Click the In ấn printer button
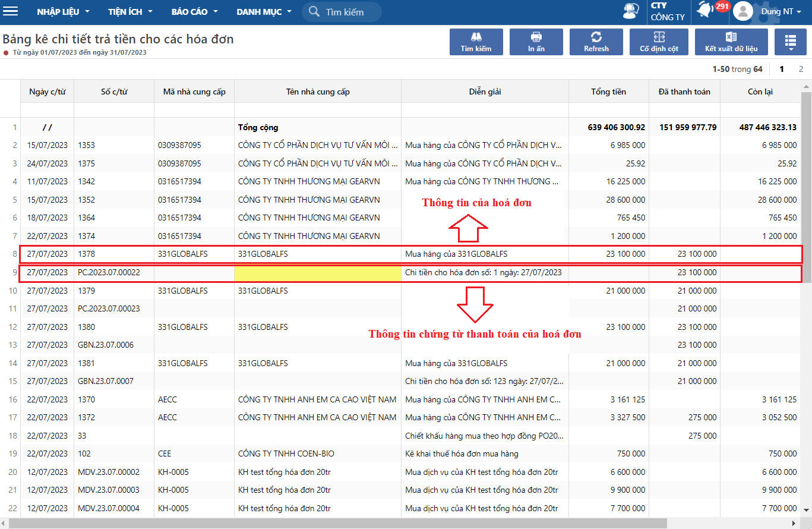The height and width of the screenshot is (529, 812). tap(536, 42)
